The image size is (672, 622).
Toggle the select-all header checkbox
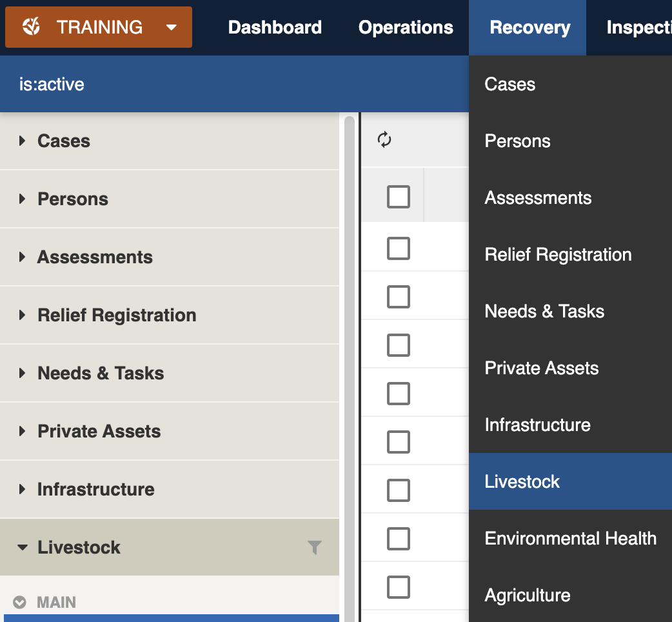(x=398, y=196)
